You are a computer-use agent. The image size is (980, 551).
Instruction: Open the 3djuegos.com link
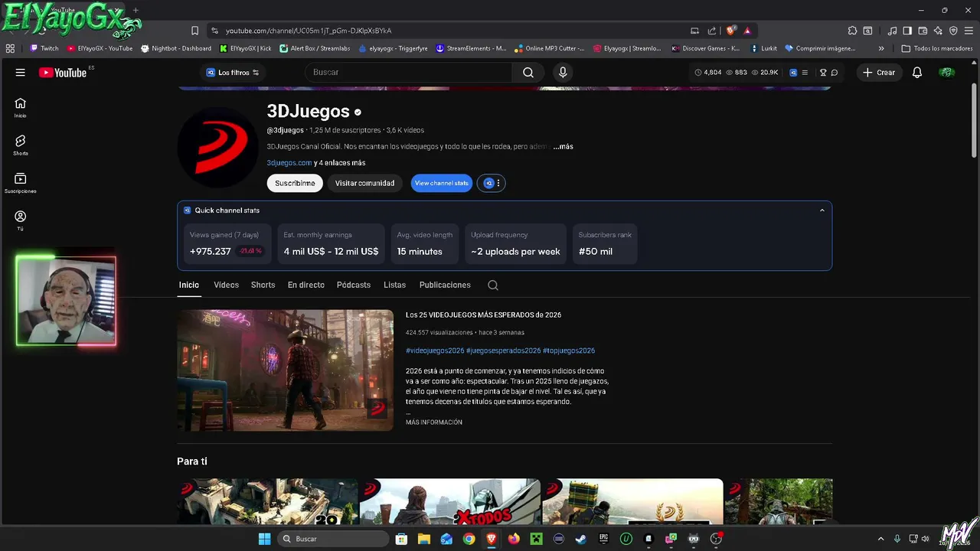[289, 163]
